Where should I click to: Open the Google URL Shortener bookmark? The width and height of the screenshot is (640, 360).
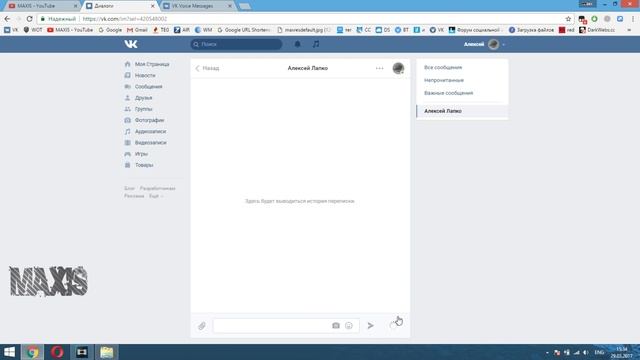click(x=244, y=30)
